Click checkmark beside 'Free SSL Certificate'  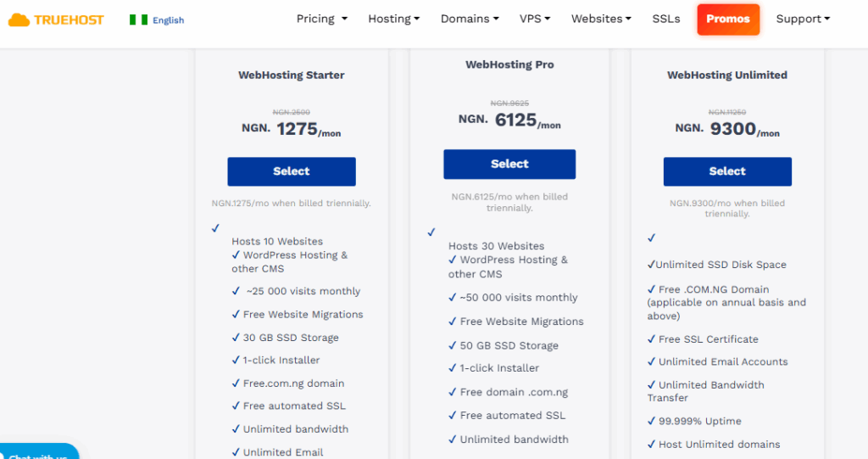[x=652, y=339]
